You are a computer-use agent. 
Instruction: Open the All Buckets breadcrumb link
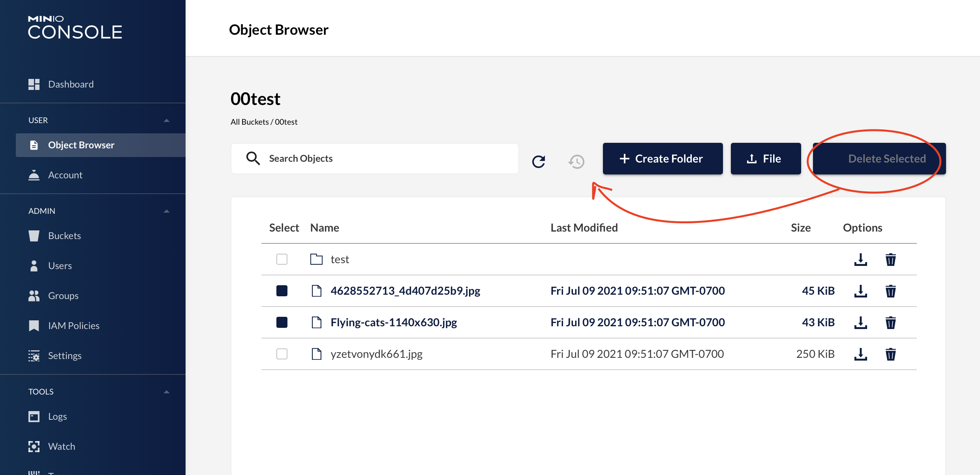coord(250,122)
